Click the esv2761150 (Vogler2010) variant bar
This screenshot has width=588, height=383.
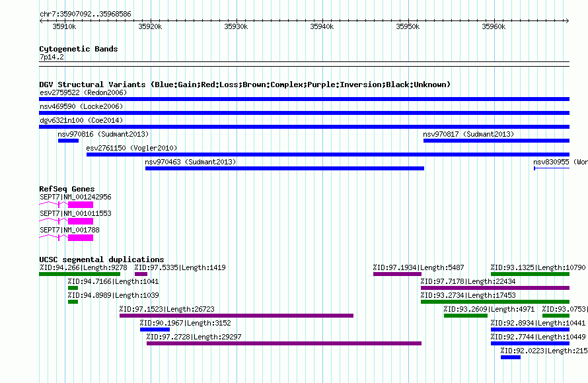click(x=328, y=155)
